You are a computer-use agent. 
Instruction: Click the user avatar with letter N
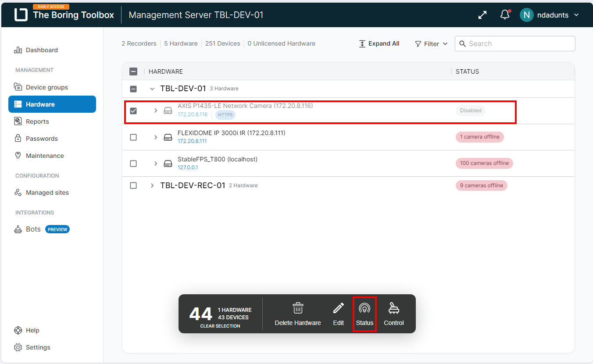(526, 15)
